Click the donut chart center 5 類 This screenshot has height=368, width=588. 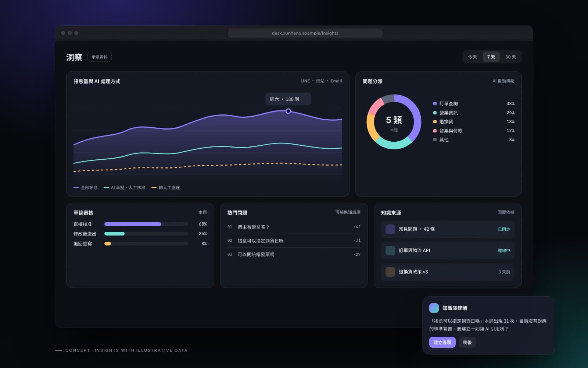tap(394, 120)
